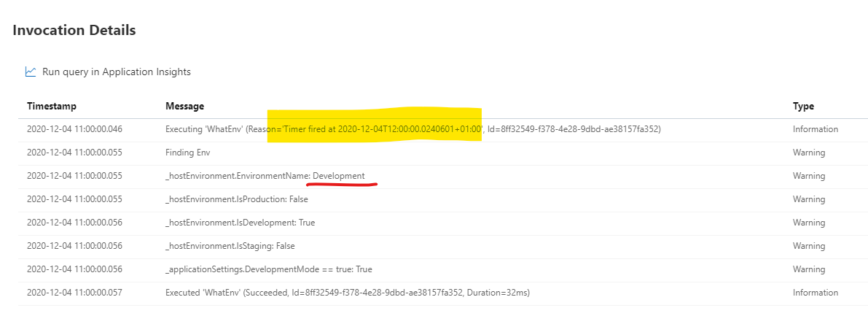
Task: Click Information type in Executing row
Action: pos(816,129)
